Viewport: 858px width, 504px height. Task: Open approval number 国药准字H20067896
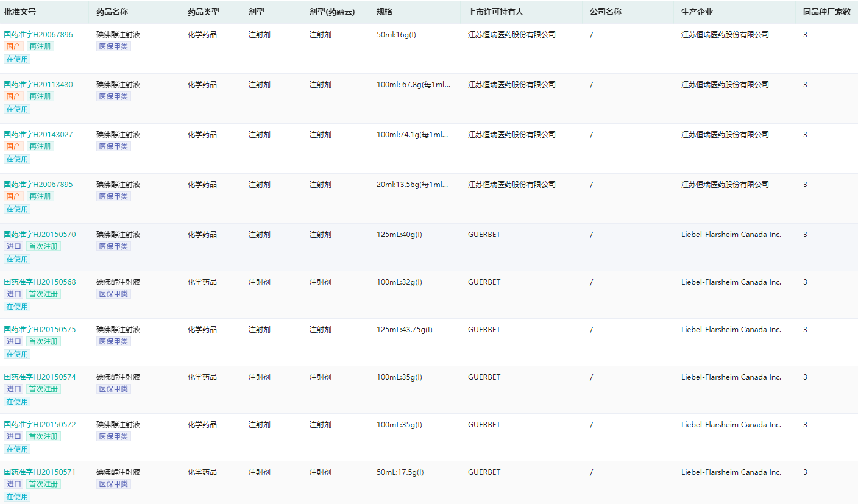(38, 35)
